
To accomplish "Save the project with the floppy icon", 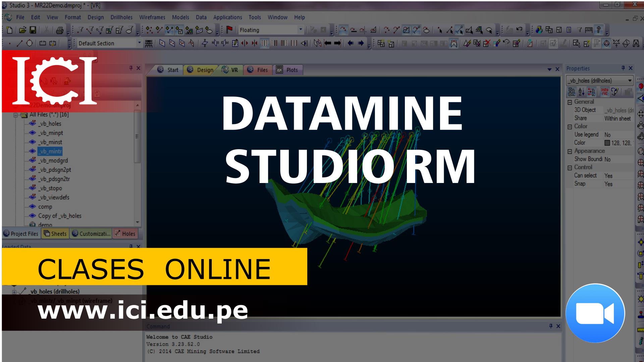I will click(x=33, y=30).
